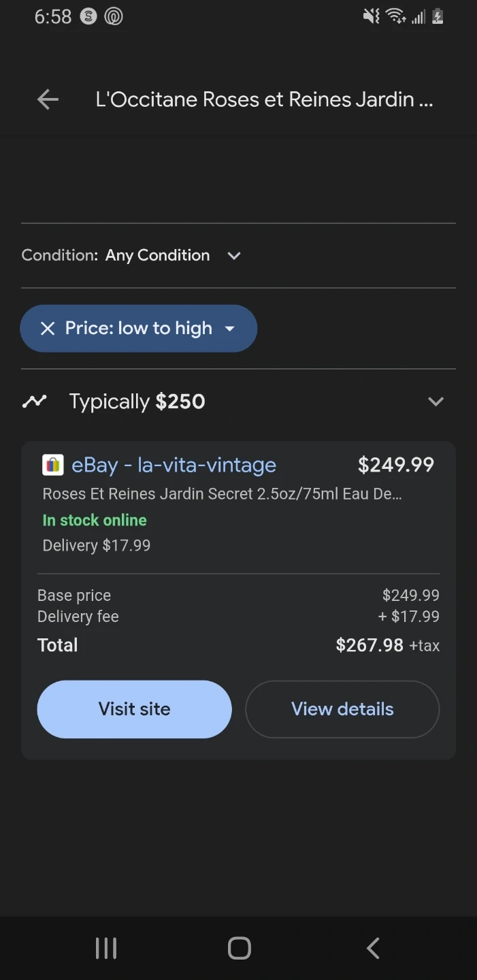Tap the back arrow in header
Image resolution: width=477 pixels, height=980 pixels.
tap(48, 100)
